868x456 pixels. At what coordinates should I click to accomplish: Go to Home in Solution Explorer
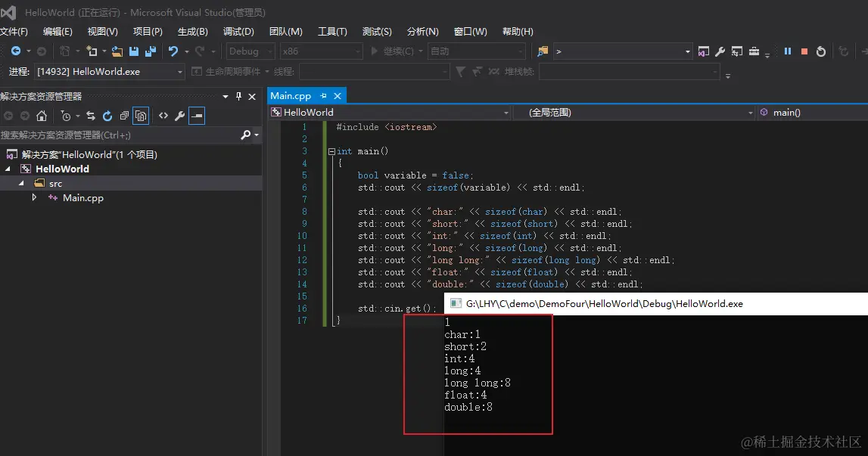click(42, 116)
